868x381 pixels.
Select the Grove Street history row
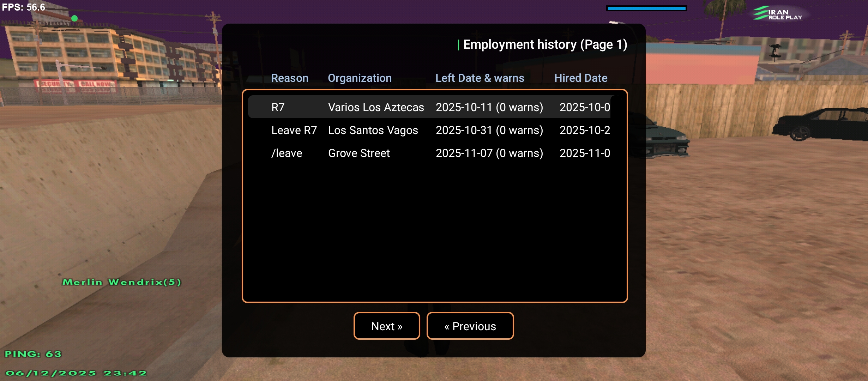pos(359,153)
